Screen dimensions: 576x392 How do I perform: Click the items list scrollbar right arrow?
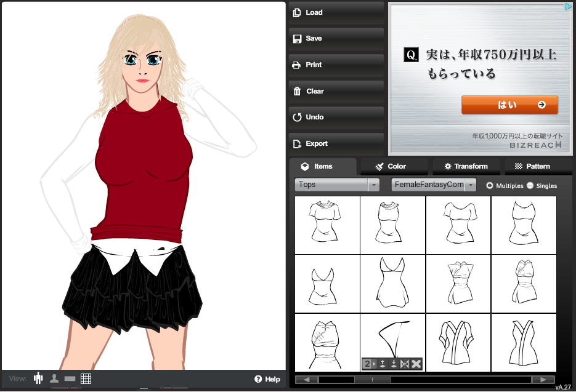tap(543, 380)
